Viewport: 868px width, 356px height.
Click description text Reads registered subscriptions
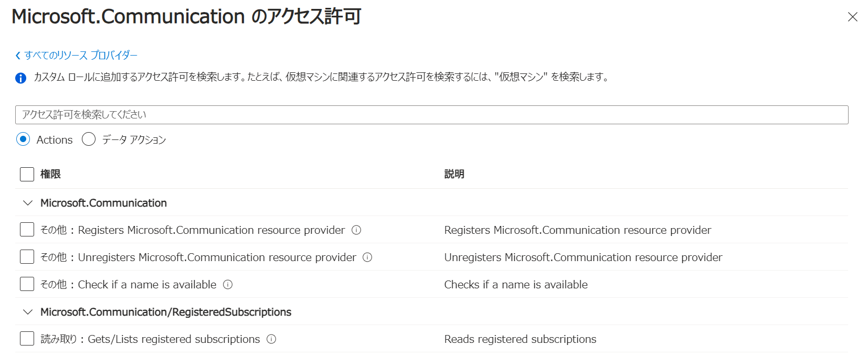tap(520, 339)
